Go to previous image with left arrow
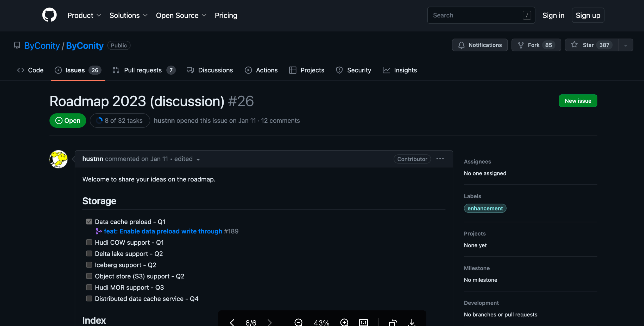644x326 pixels. pos(232,322)
